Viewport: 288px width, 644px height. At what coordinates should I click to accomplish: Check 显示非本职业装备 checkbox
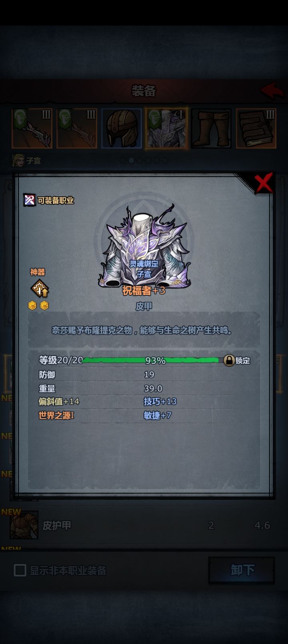click(20, 570)
